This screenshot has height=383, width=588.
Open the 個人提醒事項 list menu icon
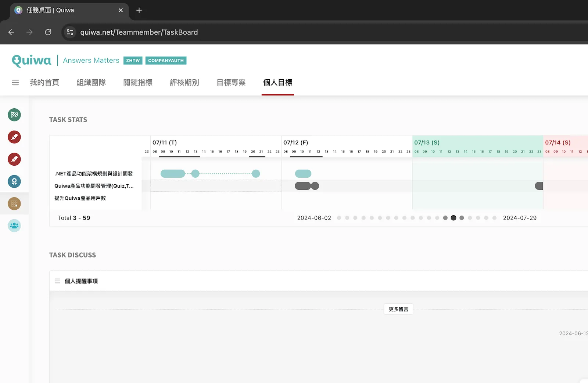click(x=57, y=281)
